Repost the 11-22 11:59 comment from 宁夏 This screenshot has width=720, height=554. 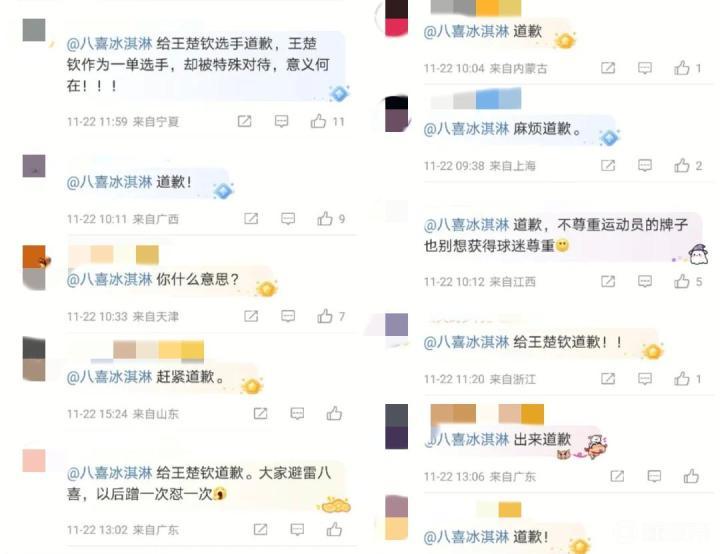click(x=244, y=121)
